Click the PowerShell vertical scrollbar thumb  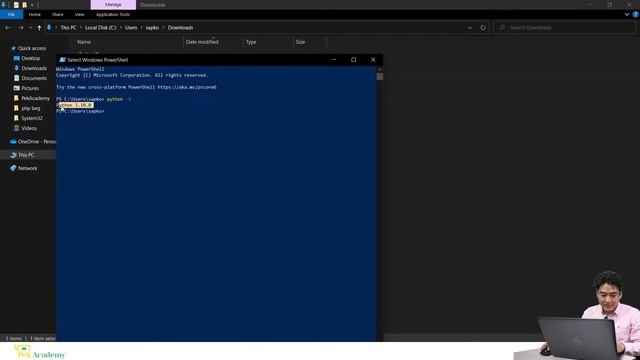(x=380, y=76)
